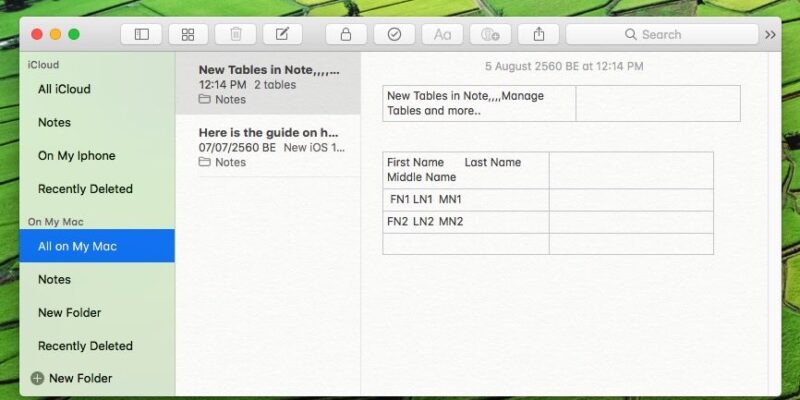The image size is (800, 400).
Task: Select On My Iphone folder
Action: coord(97,156)
